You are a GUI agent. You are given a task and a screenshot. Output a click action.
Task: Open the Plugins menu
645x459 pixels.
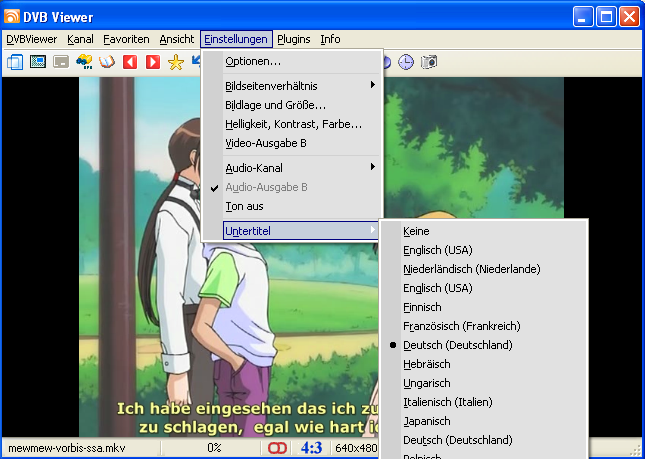(x=293, y=39)
